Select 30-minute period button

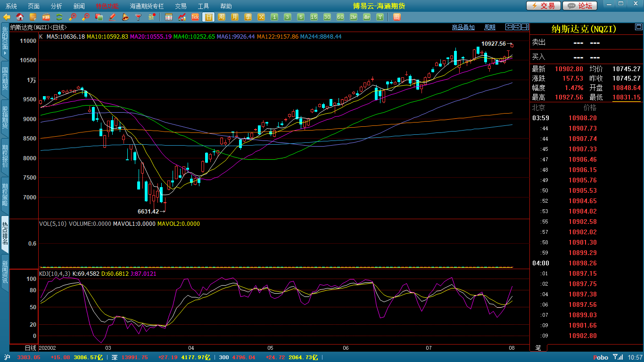(327, 17)
